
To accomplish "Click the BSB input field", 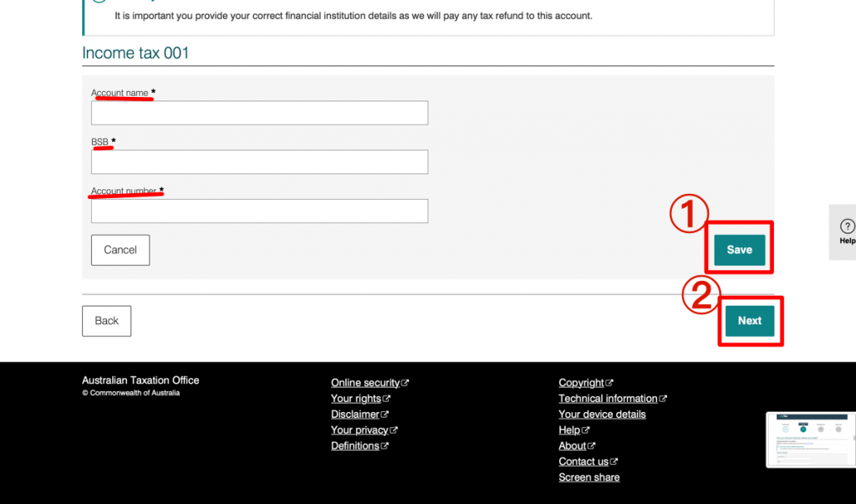I will pyautogui.click(x=259, y=162).
